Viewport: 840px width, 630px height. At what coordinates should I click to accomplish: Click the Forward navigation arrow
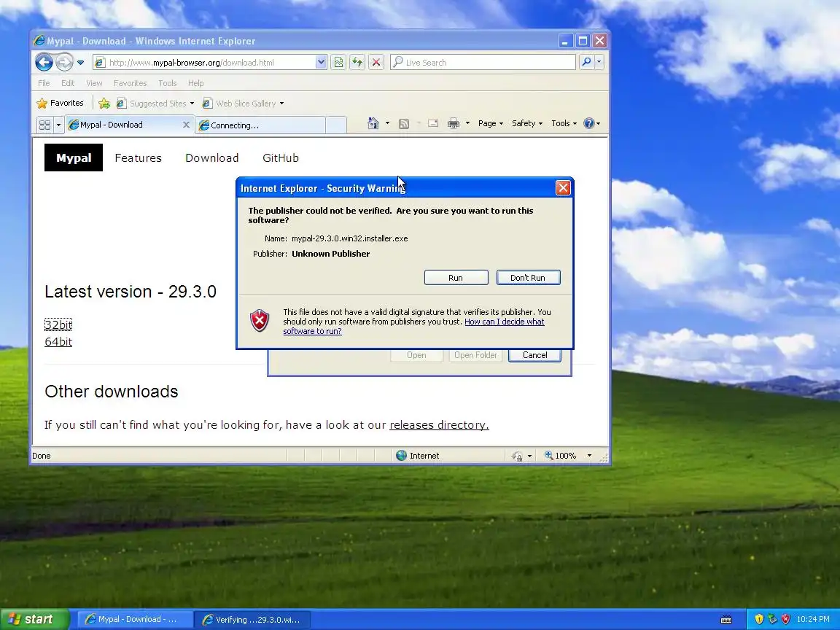tap(64, 62)
